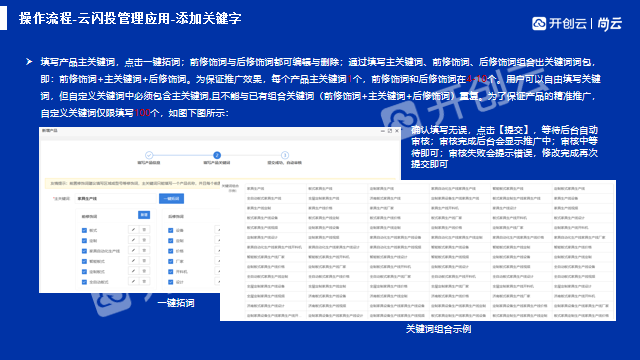Uncheck the 全自动板式 checkbox
Screen dimensions: 640x360
click(x=84, y=282)
